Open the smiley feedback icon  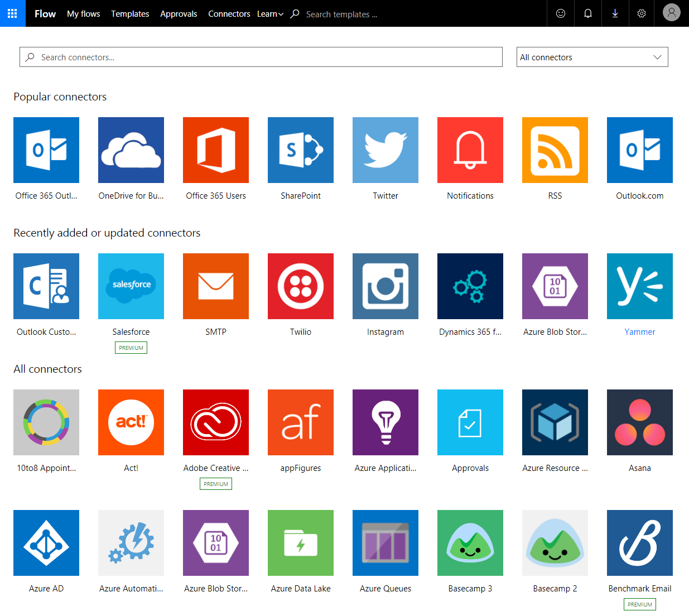(561, 13)
